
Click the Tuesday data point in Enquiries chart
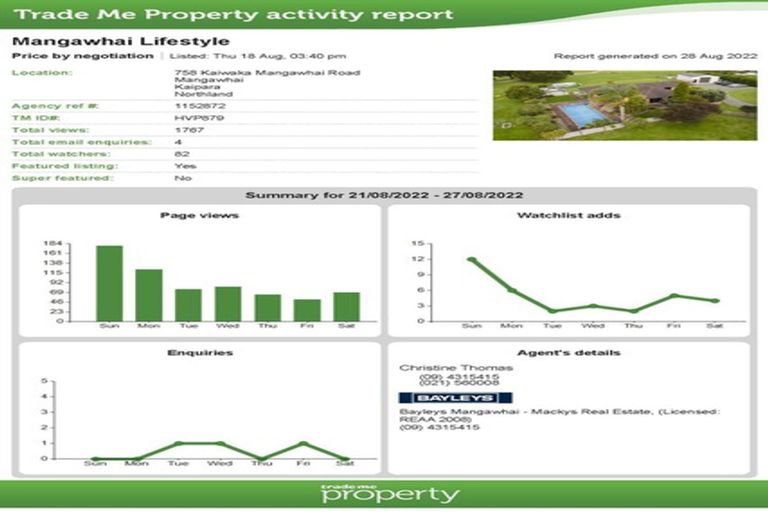[x=176, y=444]
